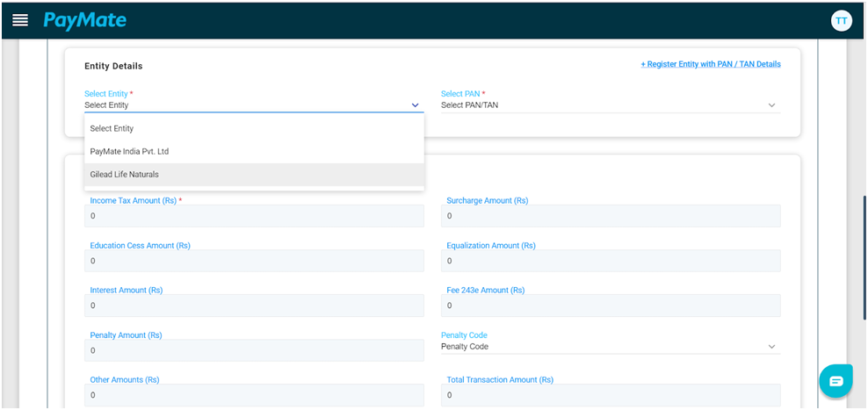Choose the 'Select Entity' placeholder option
The height and width of the screenshot is (410, 868).
click(254, 128)
